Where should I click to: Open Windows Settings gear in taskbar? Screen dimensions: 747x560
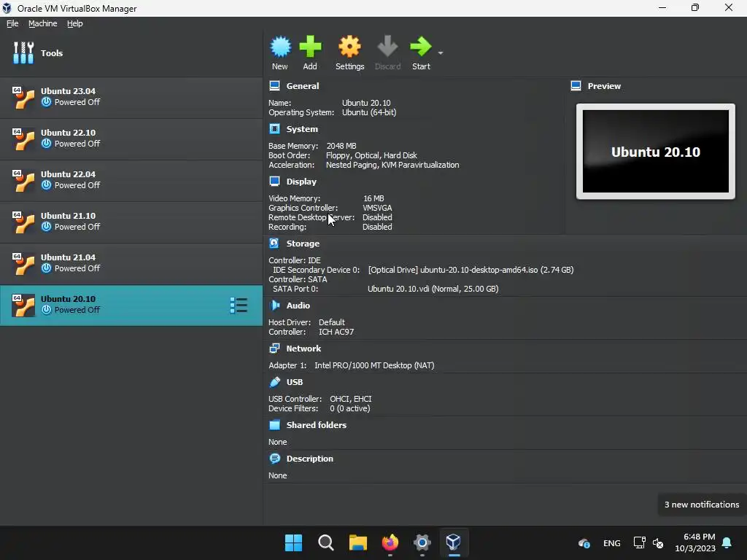coord(422,542)
